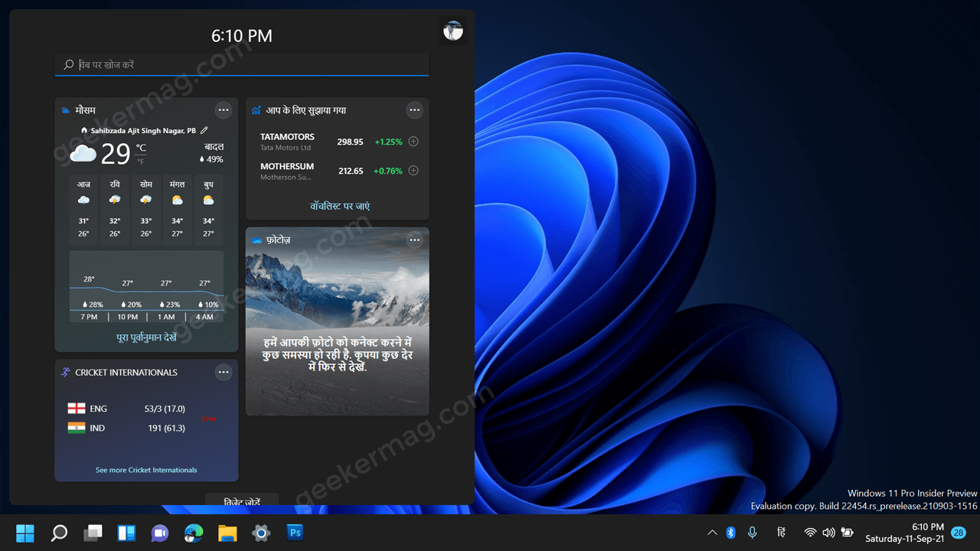
Task: Switch temperature unit to °C
Action: pyautogui.click(x=141, y=148)
